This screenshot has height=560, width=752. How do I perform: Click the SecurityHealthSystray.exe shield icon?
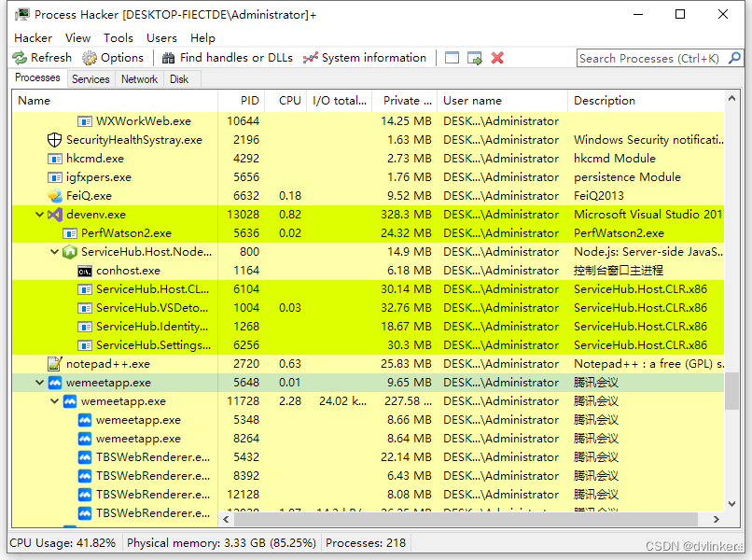point(55,140)
